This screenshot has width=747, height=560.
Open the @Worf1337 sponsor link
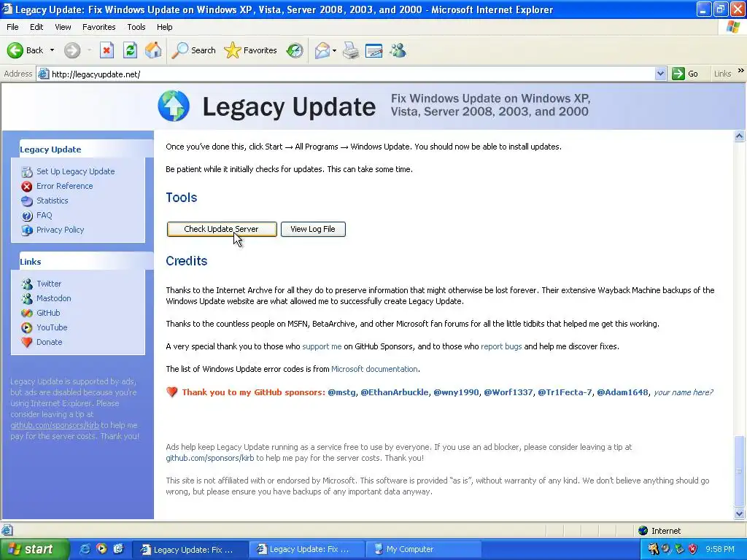point(508,392)
